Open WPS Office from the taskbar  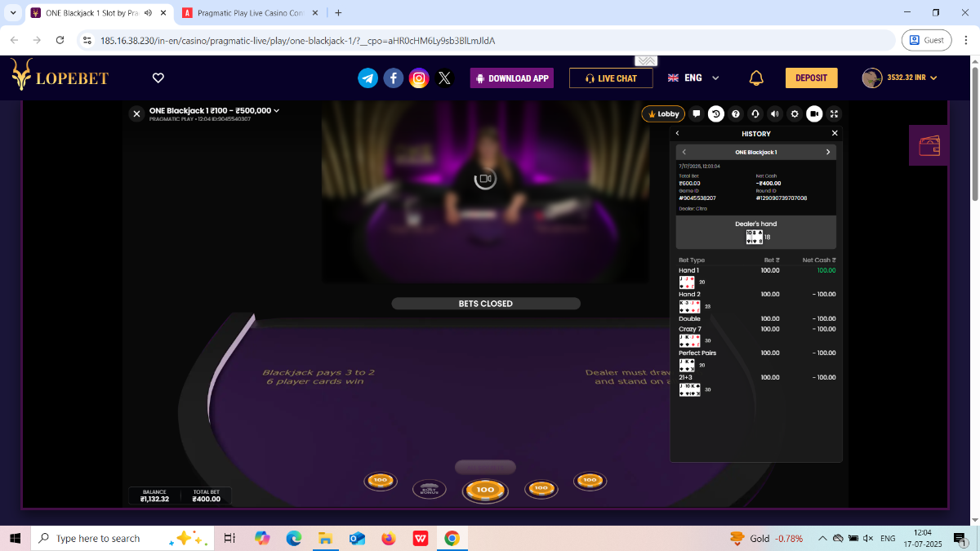pyautogui.click(x=420, y=539)
